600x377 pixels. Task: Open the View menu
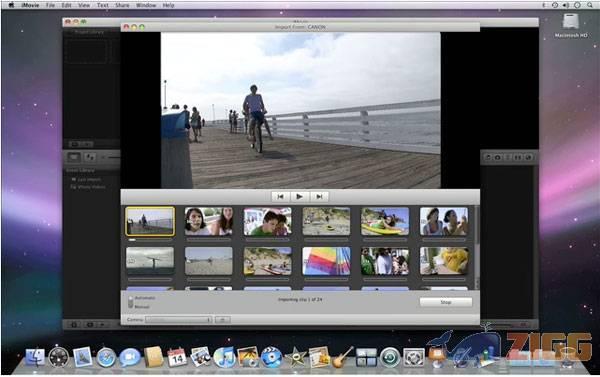pyautogui.click(x=84, y=5)
